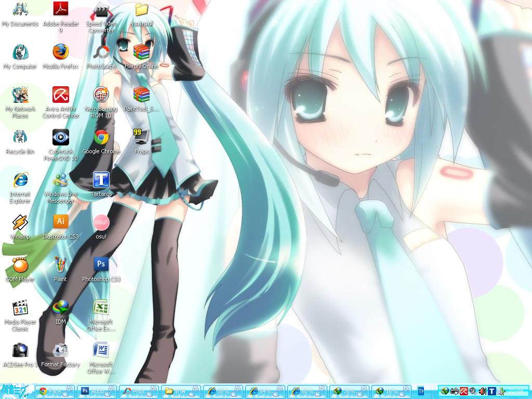The height and width of the screenshot is (399, 532).
Task: Select the PaintTool_S... archive icon
Action: (141, 99)
